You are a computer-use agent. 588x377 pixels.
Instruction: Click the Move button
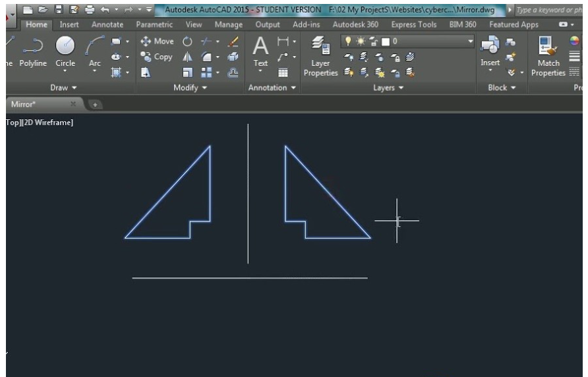[x=158, y=42]
